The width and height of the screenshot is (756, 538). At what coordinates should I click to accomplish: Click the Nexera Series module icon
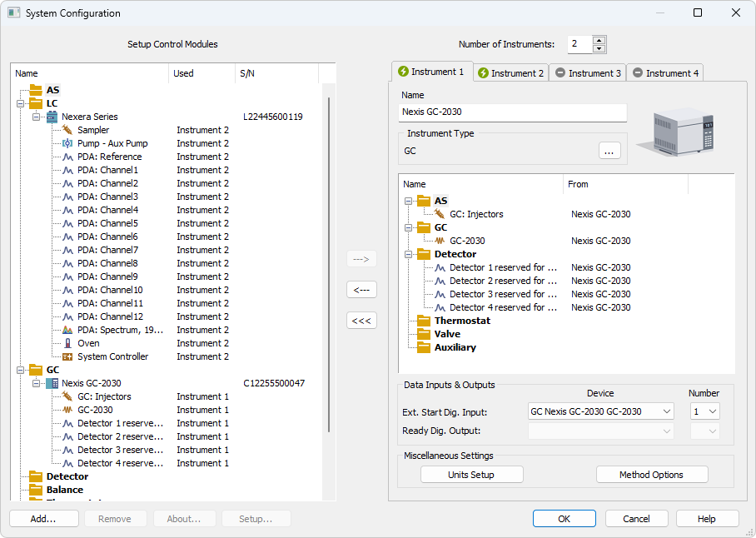[52, 117]
